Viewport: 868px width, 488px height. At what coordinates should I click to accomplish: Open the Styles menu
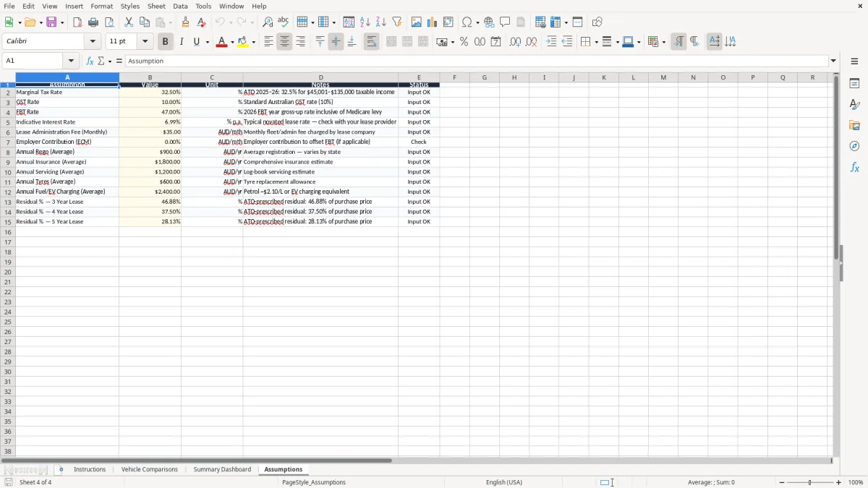click(x=130, y=6)
